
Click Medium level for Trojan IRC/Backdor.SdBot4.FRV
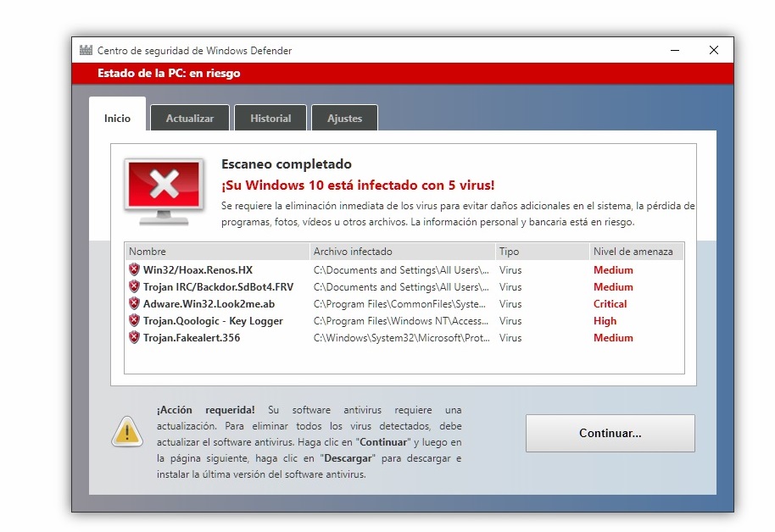click(613, 287)
